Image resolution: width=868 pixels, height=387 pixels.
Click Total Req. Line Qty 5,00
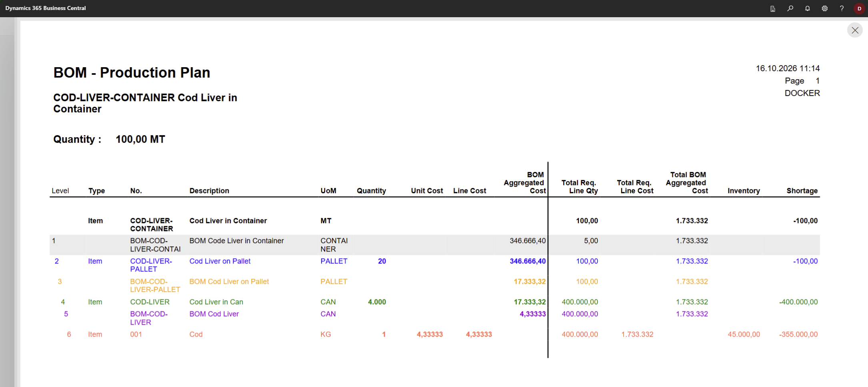(591, 241)
